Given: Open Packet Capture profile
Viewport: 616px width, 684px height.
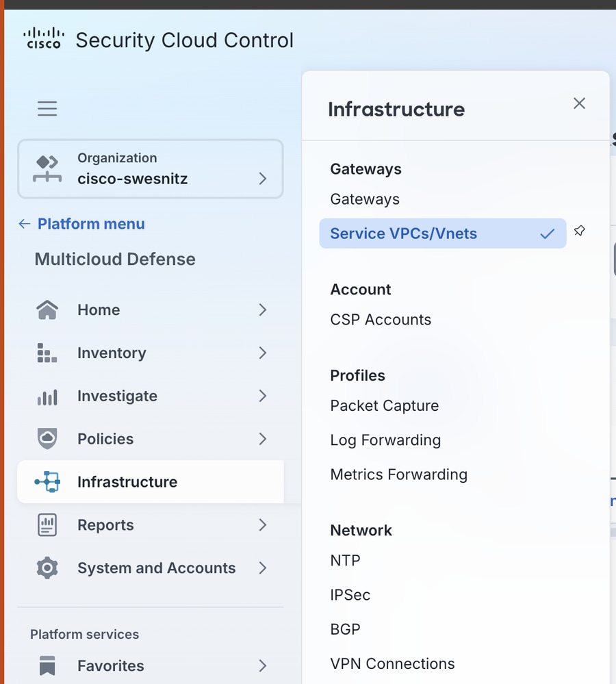Looking at the screenshot, I should pos(385,406).
